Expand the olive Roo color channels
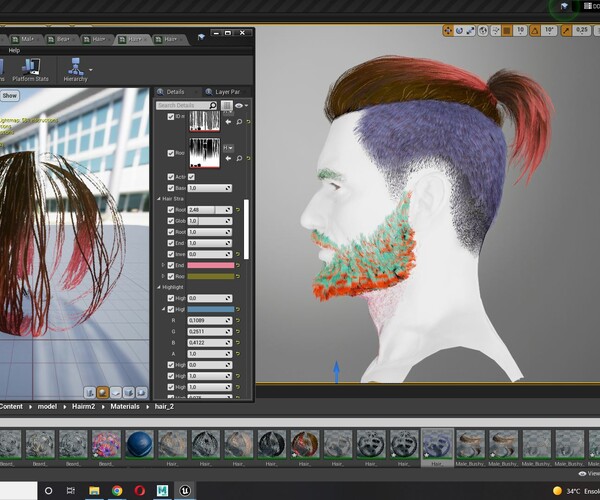The width and height of the screenshot is (600, 500). [x=163, y=276]
